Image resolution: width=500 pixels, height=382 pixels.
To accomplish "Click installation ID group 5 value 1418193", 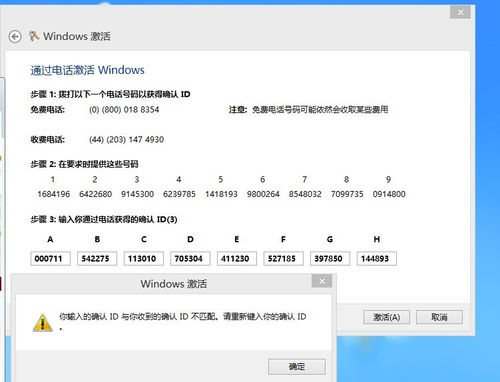I will pyautogui.click(x=221, y=194).
